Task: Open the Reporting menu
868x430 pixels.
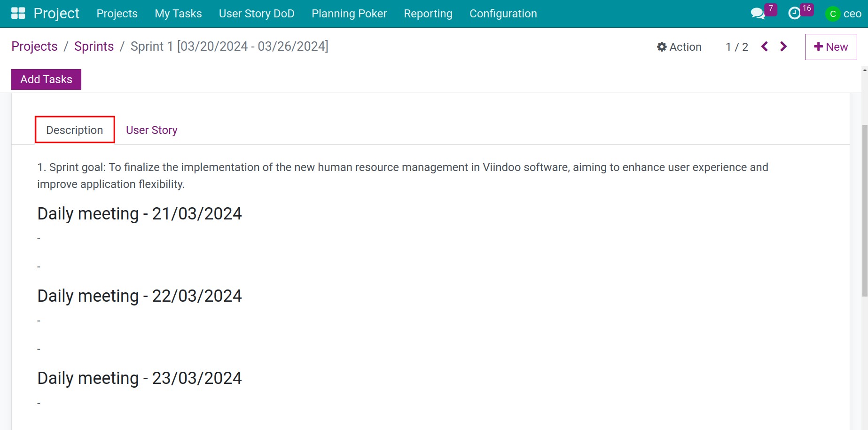Action: pos(428,14)
